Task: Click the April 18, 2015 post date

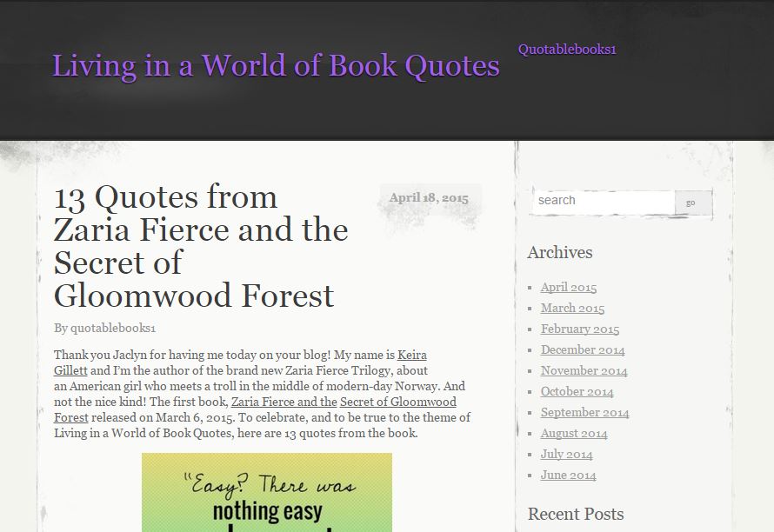Action: click(429, 198)
